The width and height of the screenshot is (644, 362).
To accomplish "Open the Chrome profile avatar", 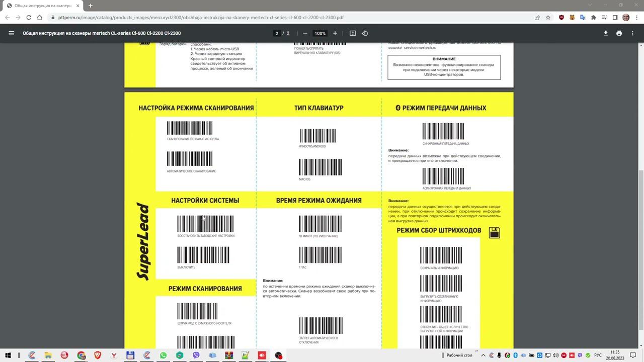I will 626,17.
